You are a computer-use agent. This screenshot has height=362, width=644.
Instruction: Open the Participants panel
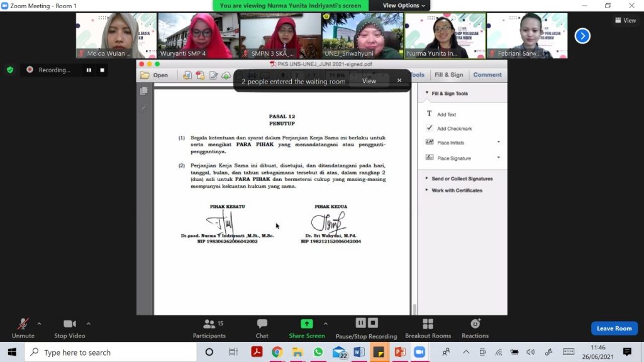tap(209, 328)
